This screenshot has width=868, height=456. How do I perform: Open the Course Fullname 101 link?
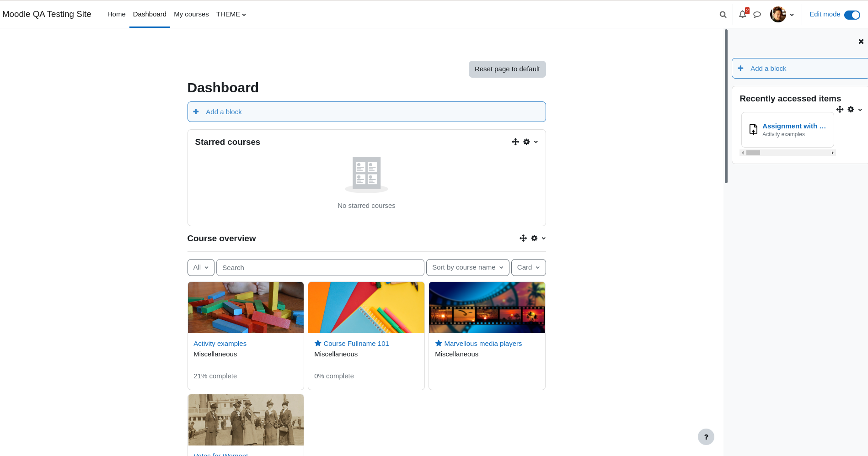(x=356, y=344)
